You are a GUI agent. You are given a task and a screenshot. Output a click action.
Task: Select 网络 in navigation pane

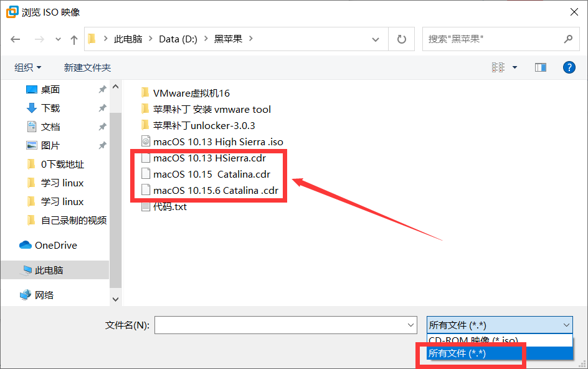(44, 295)
